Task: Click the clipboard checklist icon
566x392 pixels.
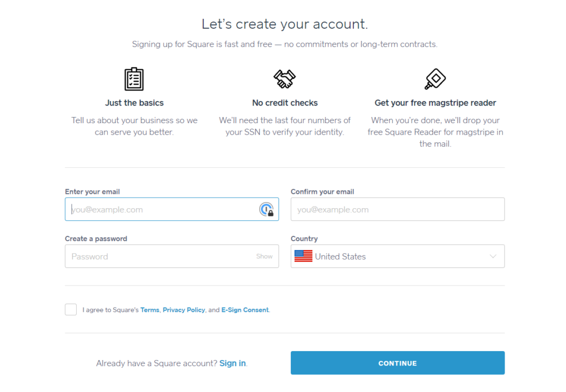Action: (x=134, y=79)
